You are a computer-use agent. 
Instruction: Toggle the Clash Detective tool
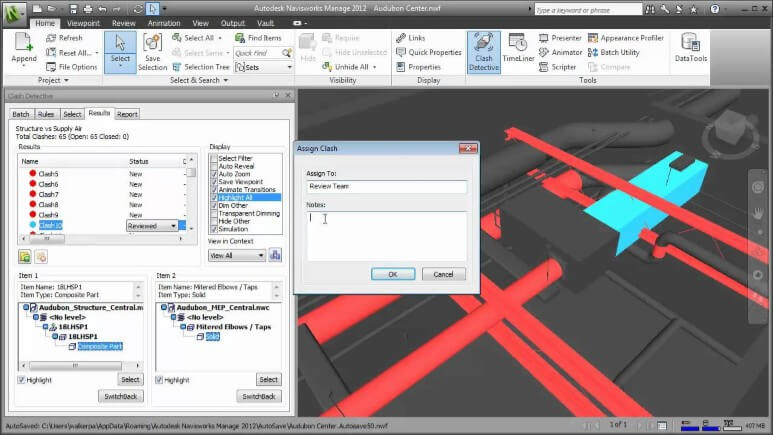click(484, 52)
